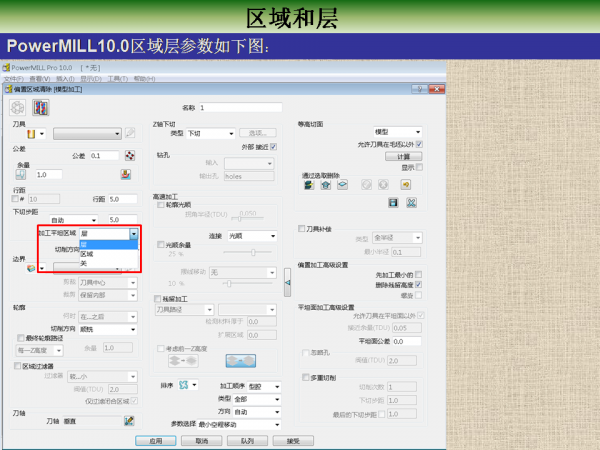Enable the 刀具补偿 checkbox

click(302, 228)
